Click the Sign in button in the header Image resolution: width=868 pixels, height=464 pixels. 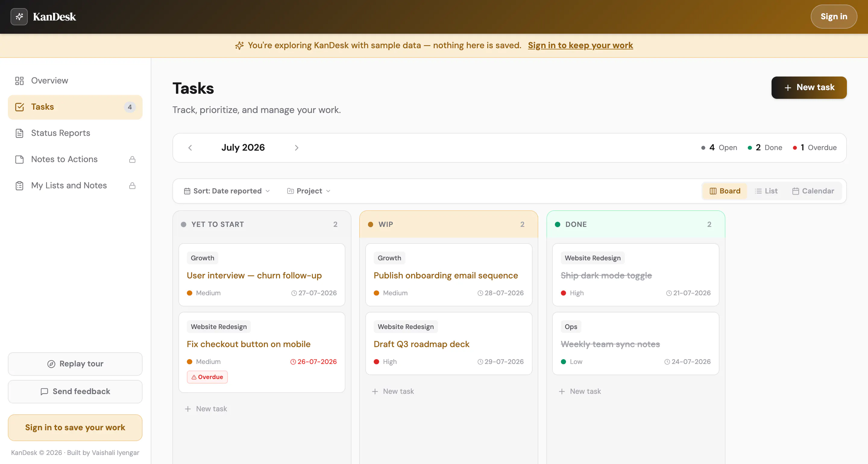(834, 17)
